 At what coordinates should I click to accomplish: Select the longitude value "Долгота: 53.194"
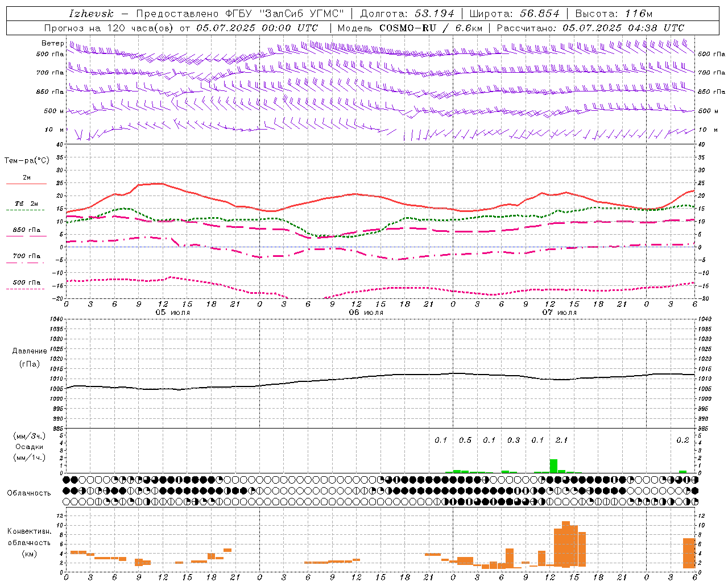click(407, 14)
